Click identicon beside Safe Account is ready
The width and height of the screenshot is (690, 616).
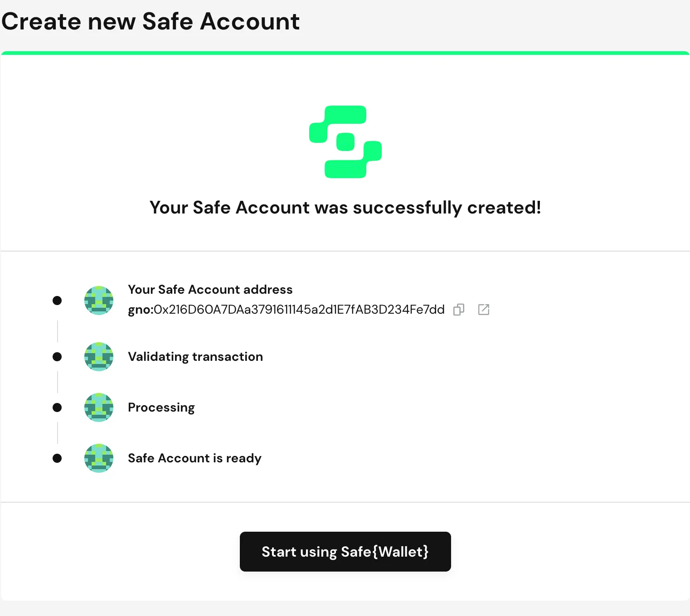(99, 458)
